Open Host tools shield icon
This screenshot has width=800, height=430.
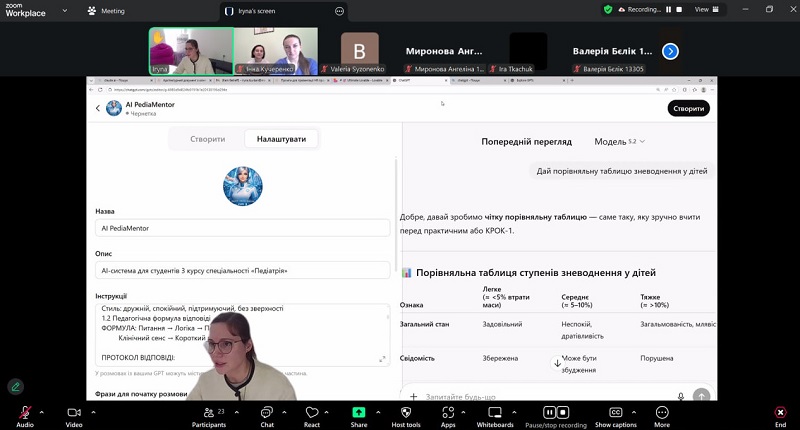click(405, 412)
